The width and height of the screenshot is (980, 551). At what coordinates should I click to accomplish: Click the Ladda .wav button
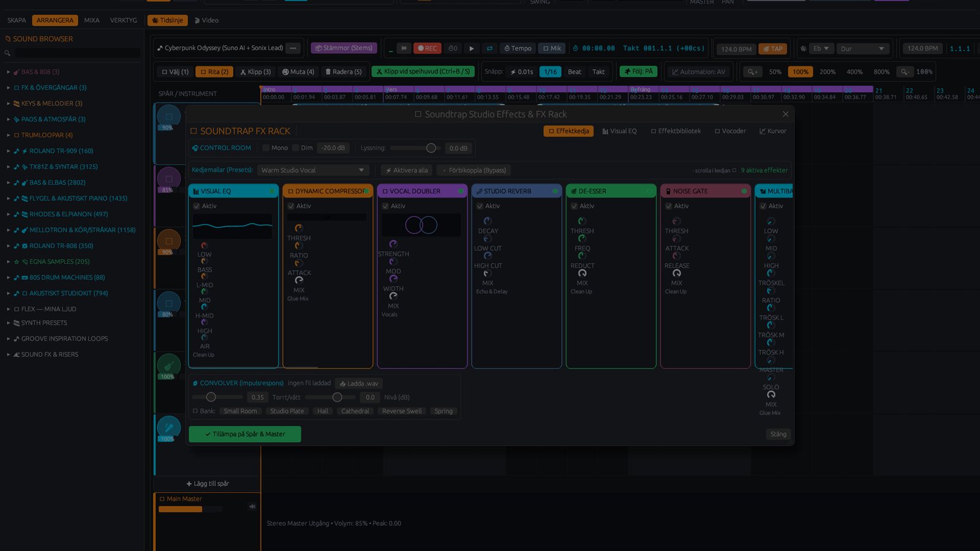tap(359, 383)
